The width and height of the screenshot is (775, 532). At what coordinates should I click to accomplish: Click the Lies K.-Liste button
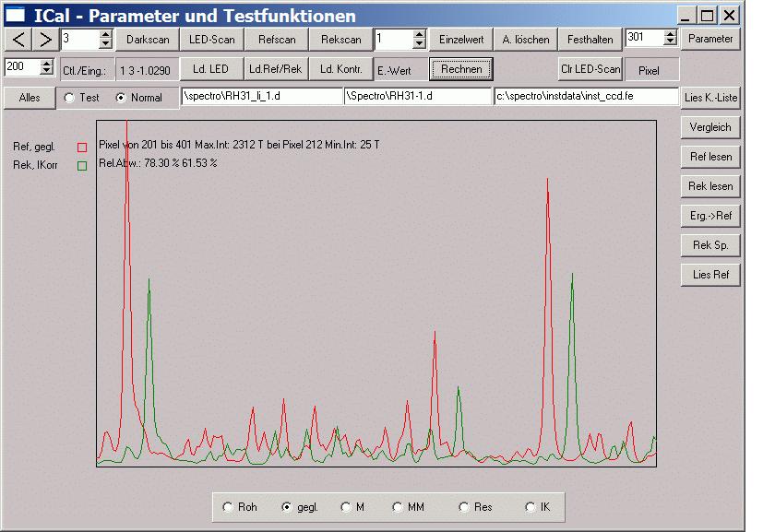click(x=710, y=98)
